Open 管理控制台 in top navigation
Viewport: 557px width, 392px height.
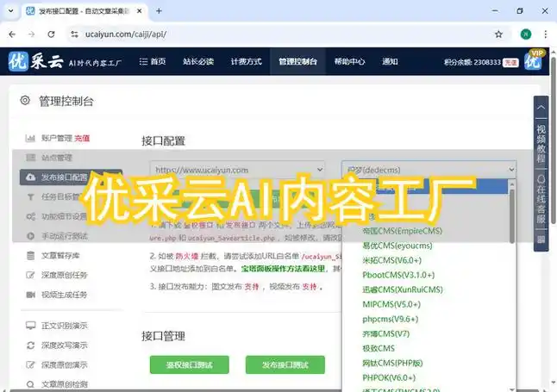[297, 61]
